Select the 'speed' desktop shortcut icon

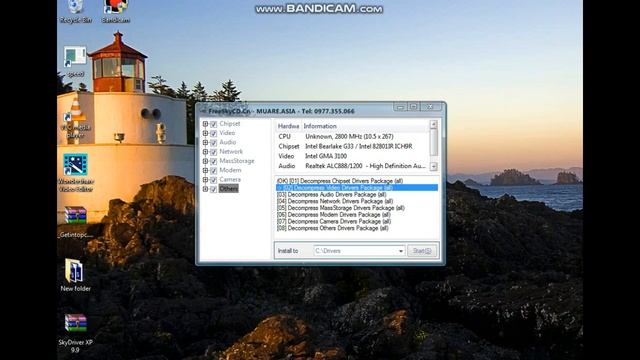[x=76, y=61]
